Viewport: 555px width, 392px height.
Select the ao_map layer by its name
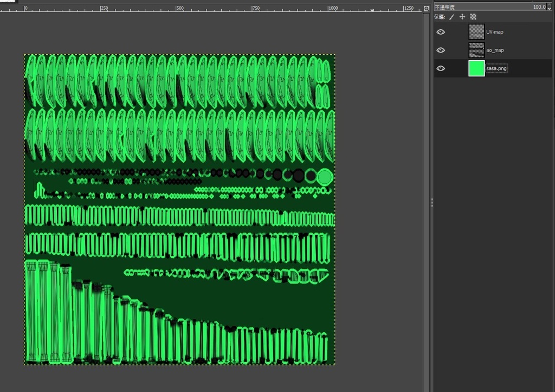click(x=495, y=50)
